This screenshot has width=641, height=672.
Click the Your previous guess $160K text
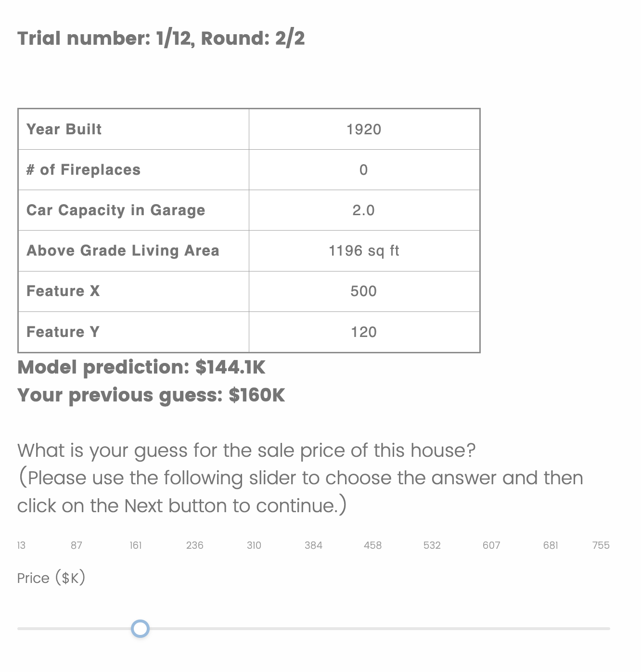point(151,396)
